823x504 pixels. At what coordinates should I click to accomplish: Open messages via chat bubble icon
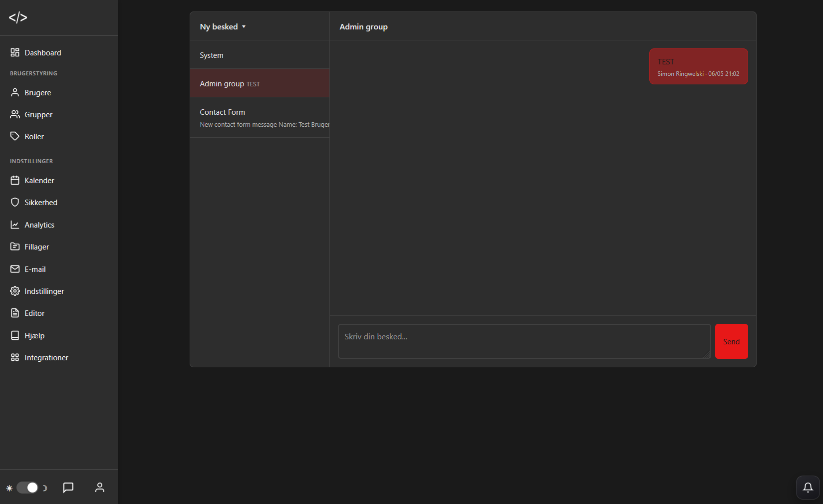tap(68, 488)
